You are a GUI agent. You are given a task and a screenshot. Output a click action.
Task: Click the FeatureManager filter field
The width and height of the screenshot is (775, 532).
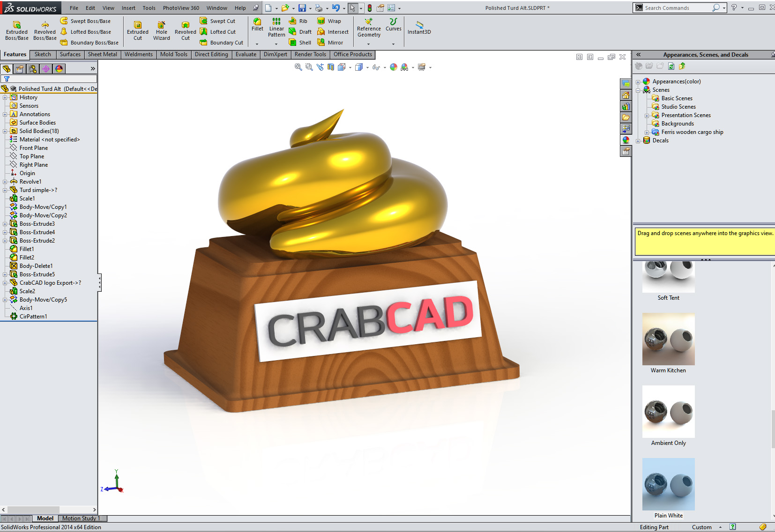point(49,79)
